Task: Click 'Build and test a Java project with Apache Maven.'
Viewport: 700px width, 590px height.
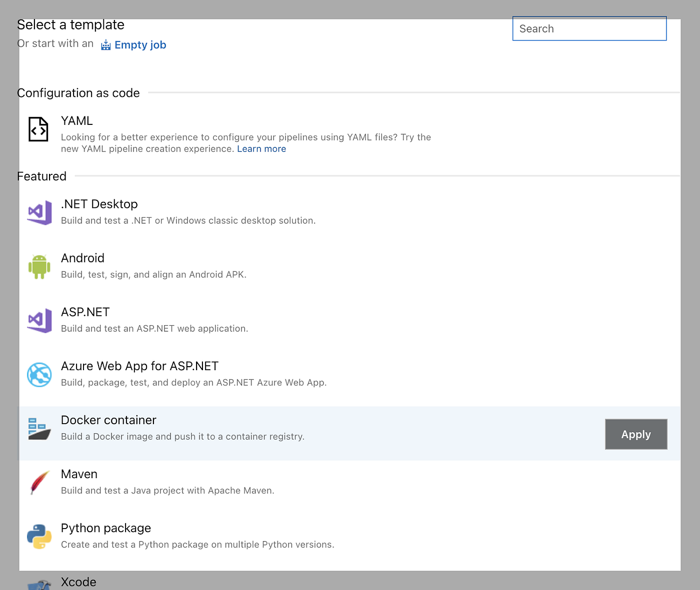Action: pyautogui.click(x=167, y=491)
